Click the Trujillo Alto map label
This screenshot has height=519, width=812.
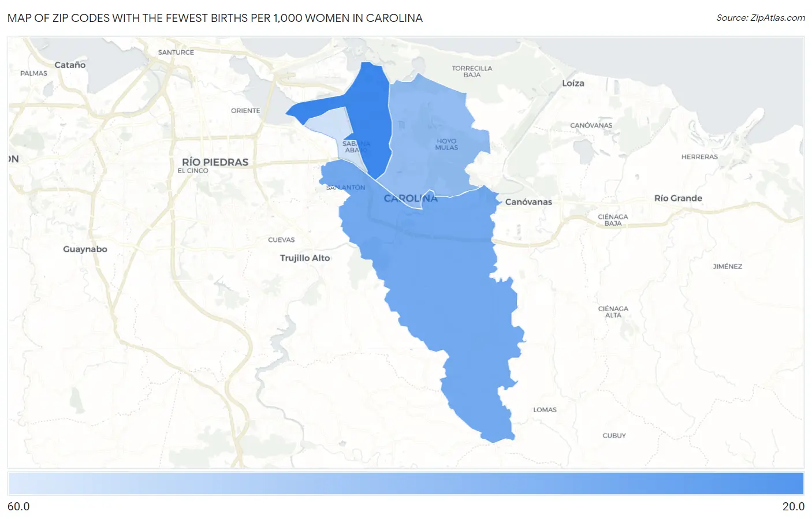(x=305, y=258)
